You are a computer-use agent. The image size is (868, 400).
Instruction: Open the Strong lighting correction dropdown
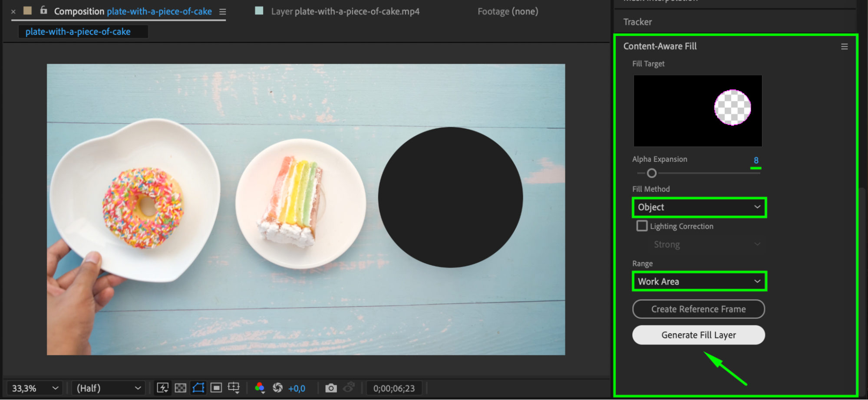[706, 244]
